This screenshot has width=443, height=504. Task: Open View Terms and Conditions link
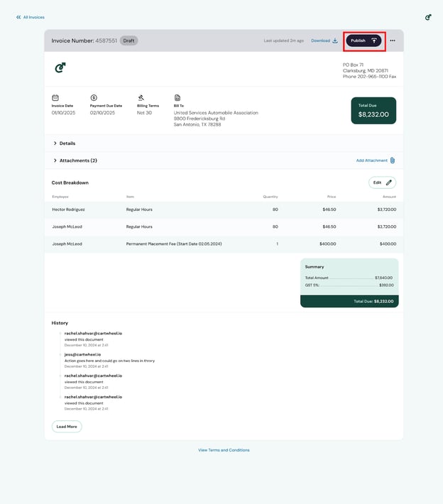click(224, 450)
